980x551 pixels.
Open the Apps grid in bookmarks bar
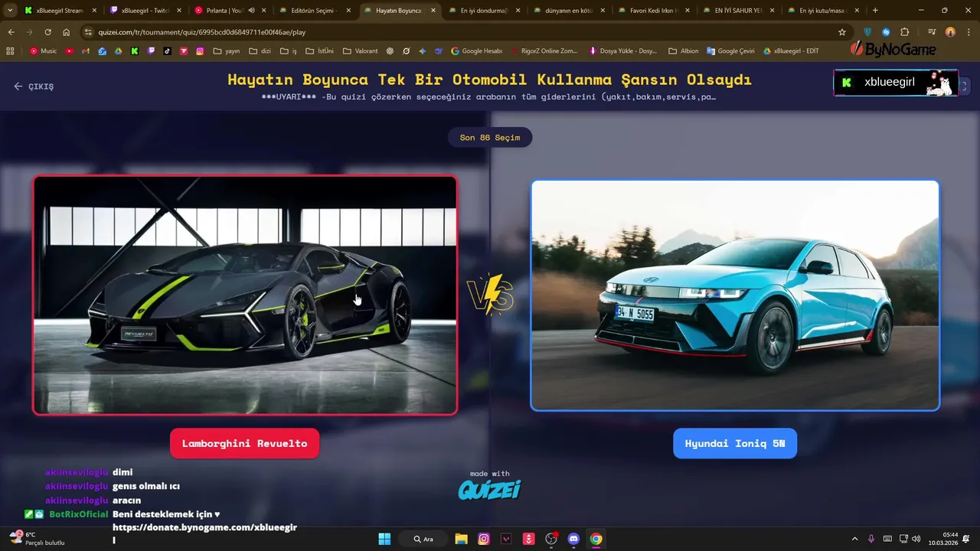(10, 51)
